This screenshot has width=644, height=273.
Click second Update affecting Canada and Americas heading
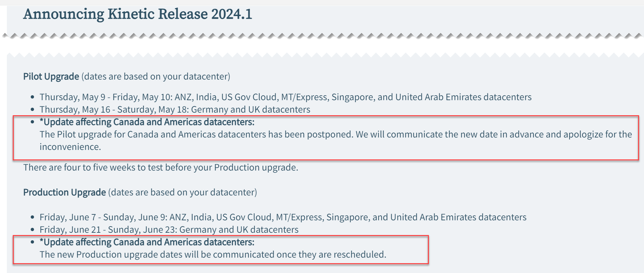[x=147, y=242]
